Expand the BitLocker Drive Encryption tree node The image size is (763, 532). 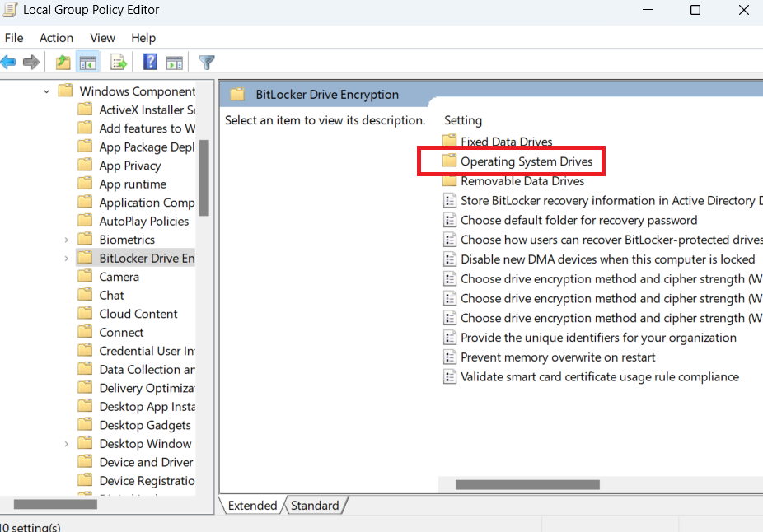[x=67, y=259]
